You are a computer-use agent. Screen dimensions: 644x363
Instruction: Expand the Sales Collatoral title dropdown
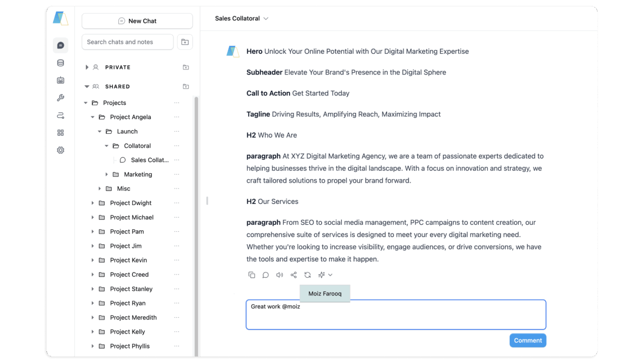266,18
